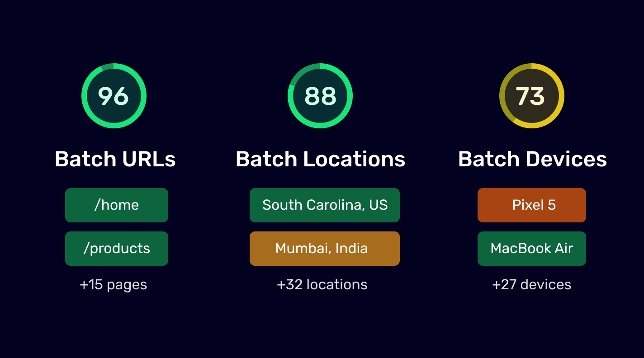
Task: Select the /products URL chip
Action: [116, 248]
